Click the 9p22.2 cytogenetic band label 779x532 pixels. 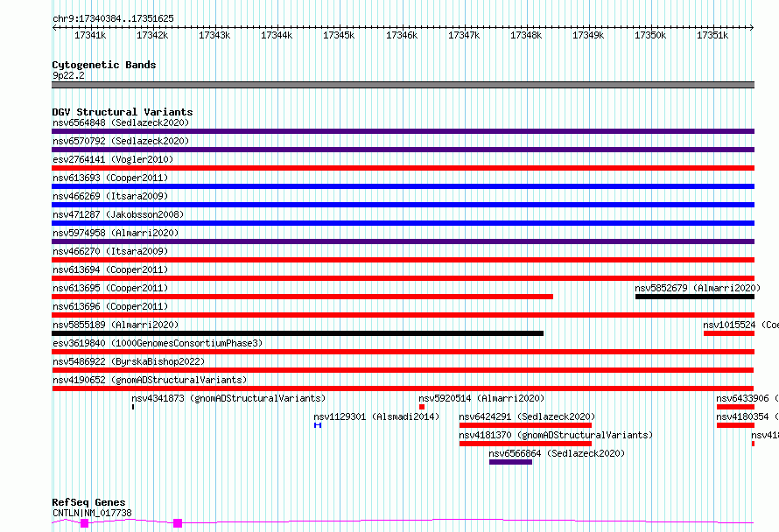(68, 75)
